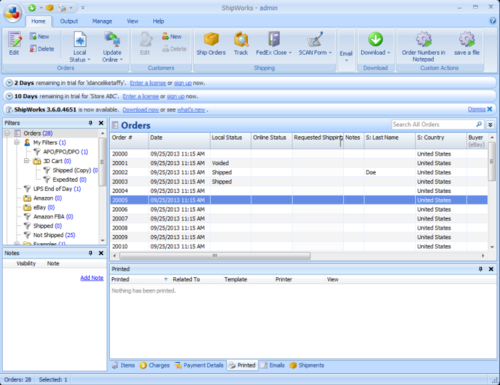
Task: Open FedEx Close menu
Action: coord(274,43)
